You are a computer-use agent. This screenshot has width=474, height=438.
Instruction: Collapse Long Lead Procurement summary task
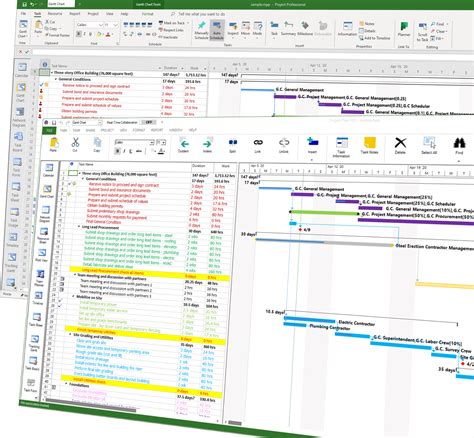[x=79, y=227]
